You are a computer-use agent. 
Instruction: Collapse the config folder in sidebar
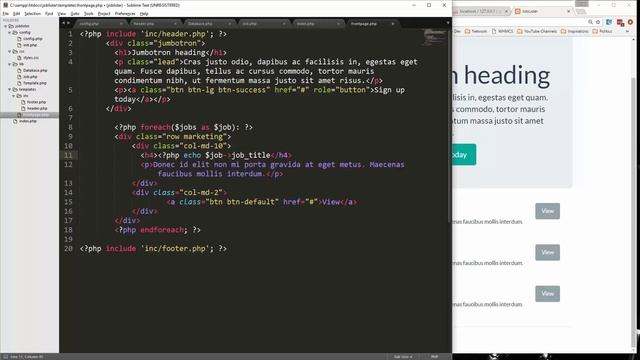[x=9, y=32]
